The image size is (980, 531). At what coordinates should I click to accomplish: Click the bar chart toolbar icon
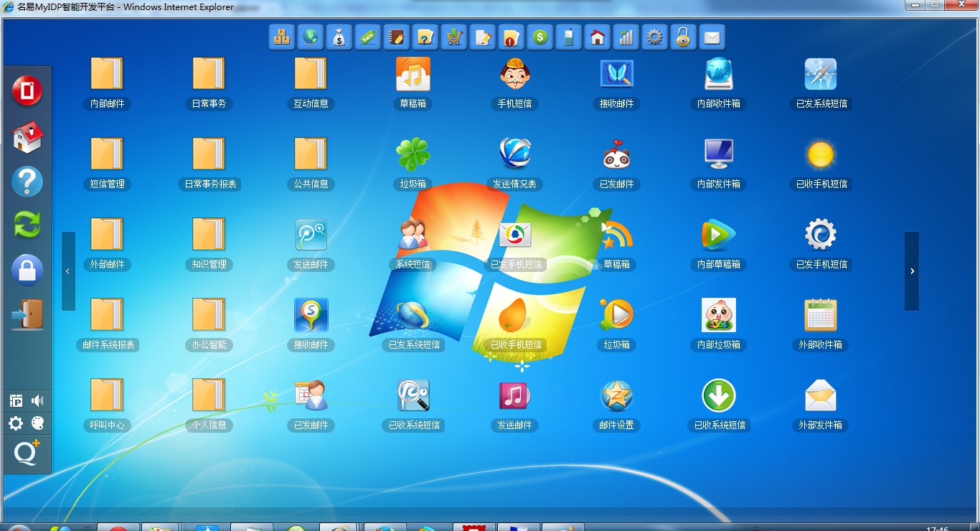(626, 37)
